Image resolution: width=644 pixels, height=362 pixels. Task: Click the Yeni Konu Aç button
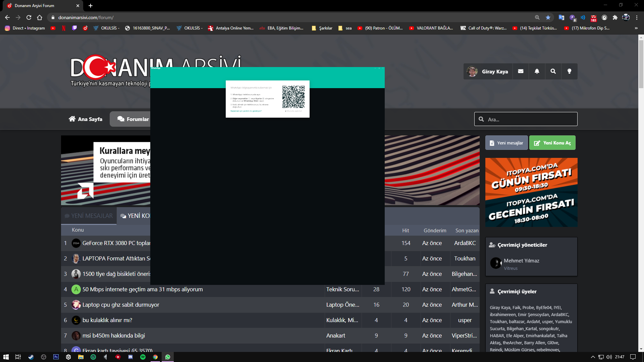point(552,143)
